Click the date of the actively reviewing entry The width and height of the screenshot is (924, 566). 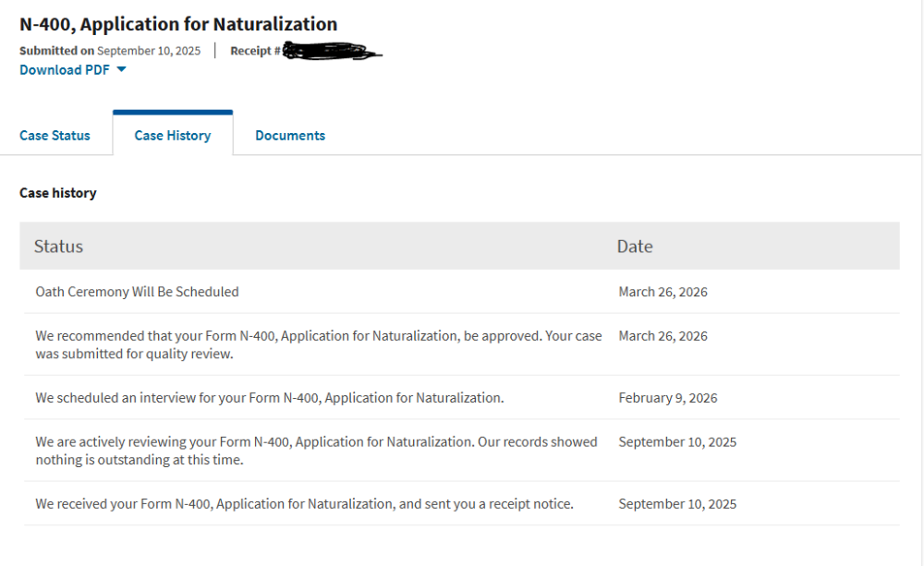(x=677, y=442)
